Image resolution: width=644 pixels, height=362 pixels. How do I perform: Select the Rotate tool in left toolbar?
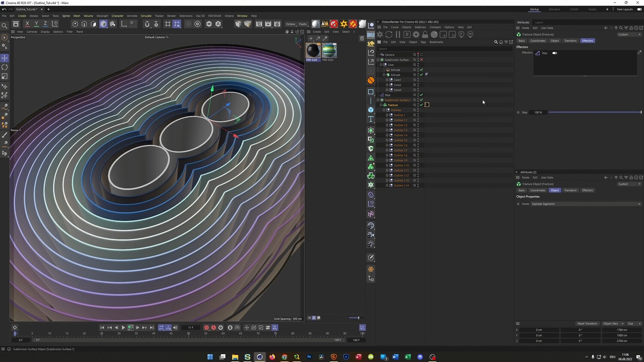click(5, 67)
